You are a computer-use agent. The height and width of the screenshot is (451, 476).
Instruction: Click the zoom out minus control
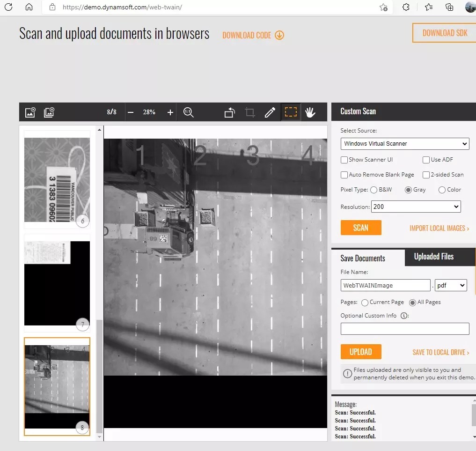(x=131, y=112)
